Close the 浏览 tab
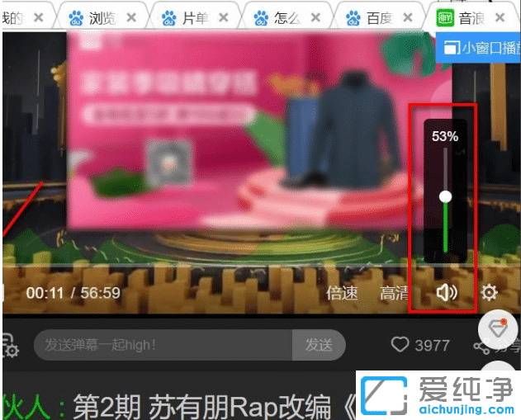Image resolution: width=521 pixels, height=420 pixels. click(131, 17)
